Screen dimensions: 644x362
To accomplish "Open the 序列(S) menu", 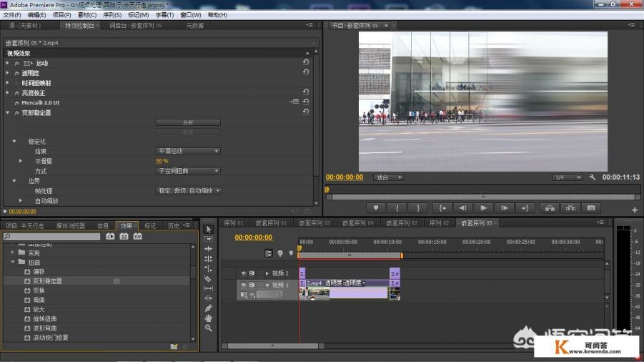I will point(112,14).
